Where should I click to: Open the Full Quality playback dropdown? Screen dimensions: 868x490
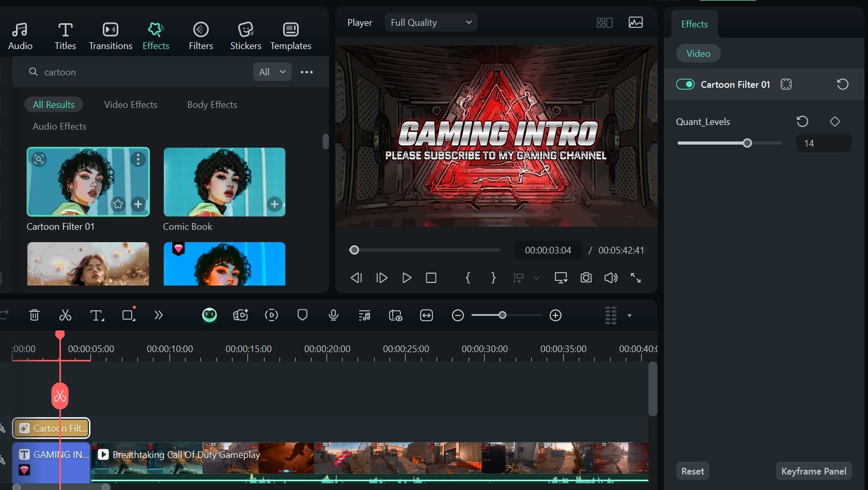[x=431, y=22]
